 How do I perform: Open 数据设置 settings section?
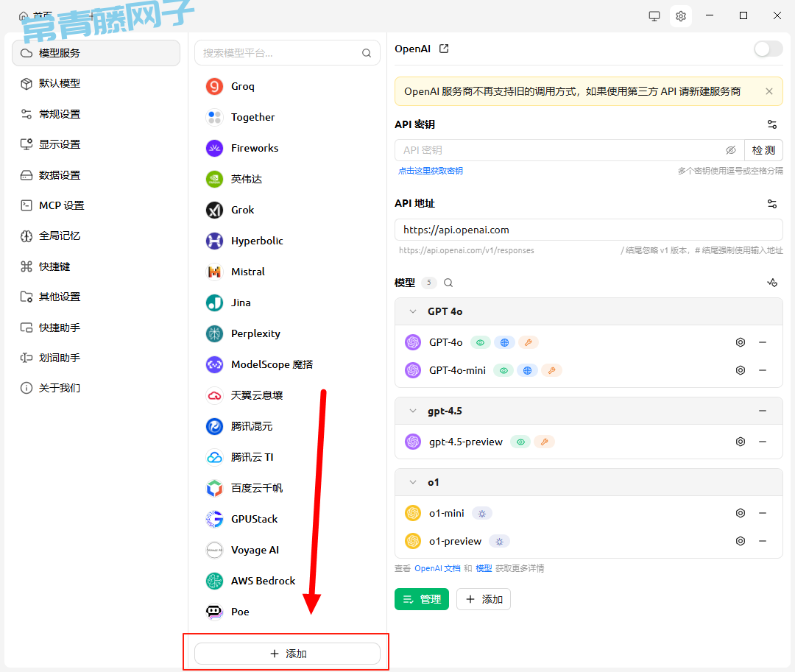point(96,175)
